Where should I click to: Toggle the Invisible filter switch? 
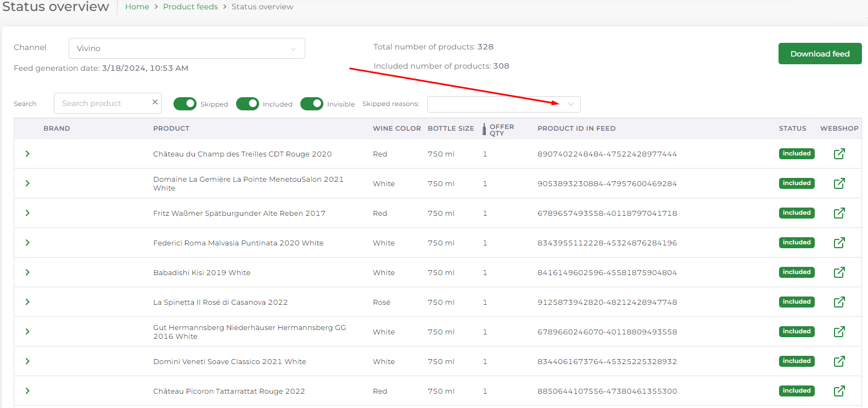(x=312, y=104)
